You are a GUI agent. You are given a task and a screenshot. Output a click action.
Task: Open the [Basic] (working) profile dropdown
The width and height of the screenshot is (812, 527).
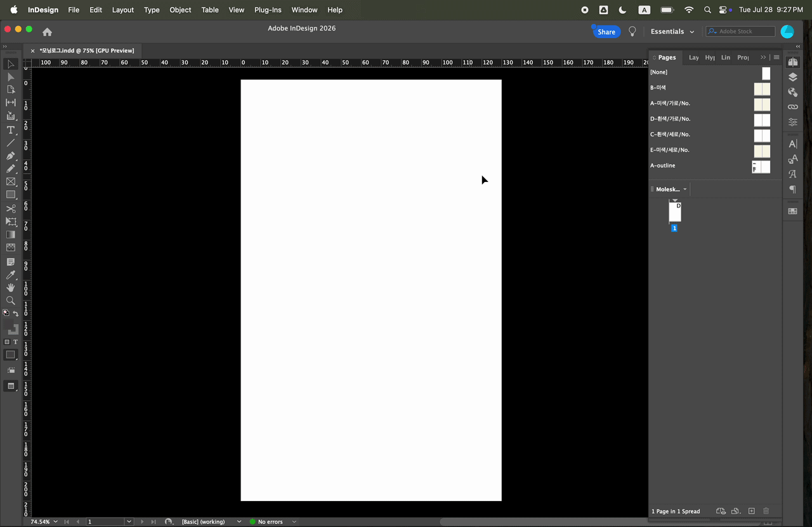239,521
